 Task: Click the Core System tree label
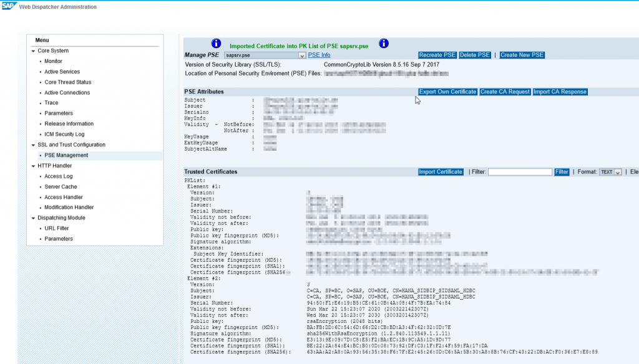(53, 51)
